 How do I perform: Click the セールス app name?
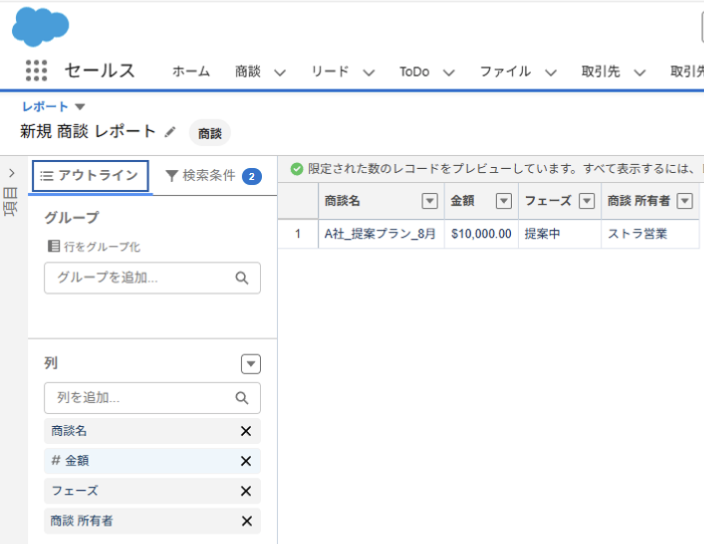100,70
